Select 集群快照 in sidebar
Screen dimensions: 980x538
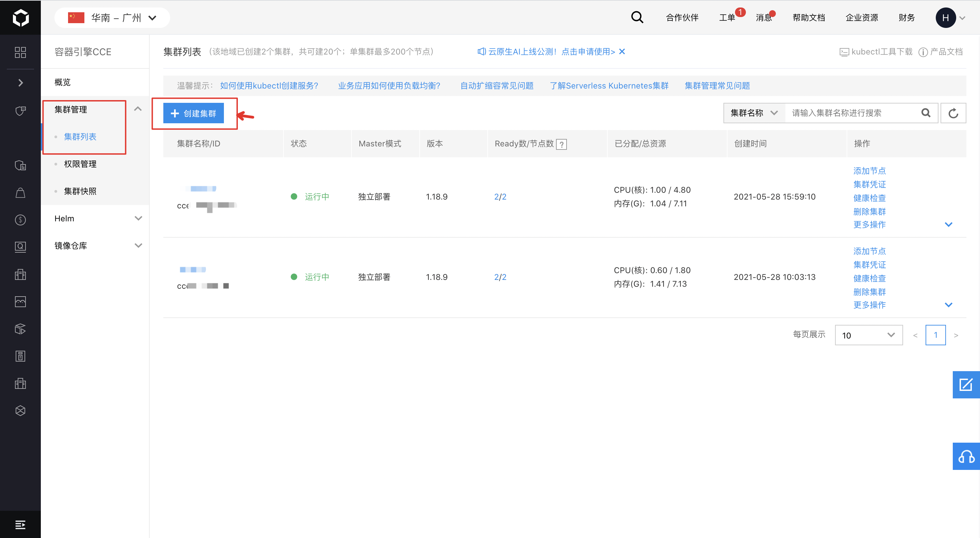[80, 191]
